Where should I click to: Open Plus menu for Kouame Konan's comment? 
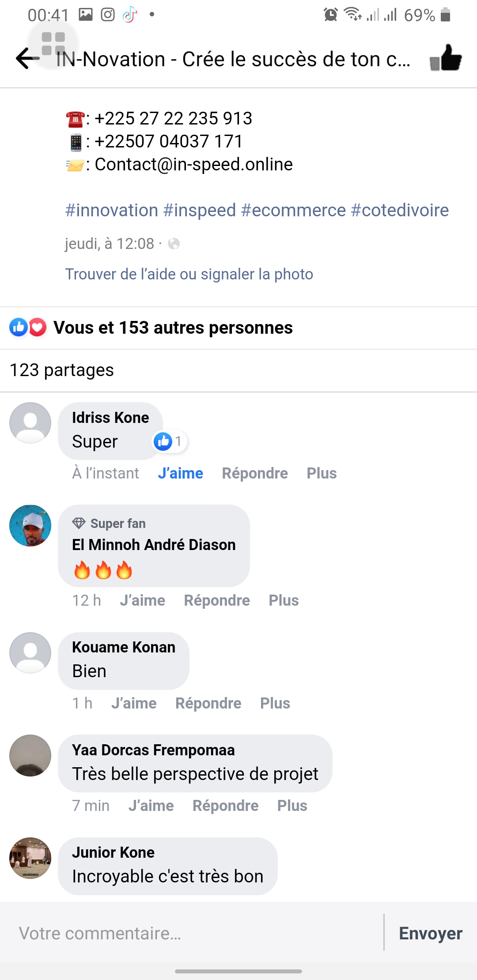tap(275, 703)
